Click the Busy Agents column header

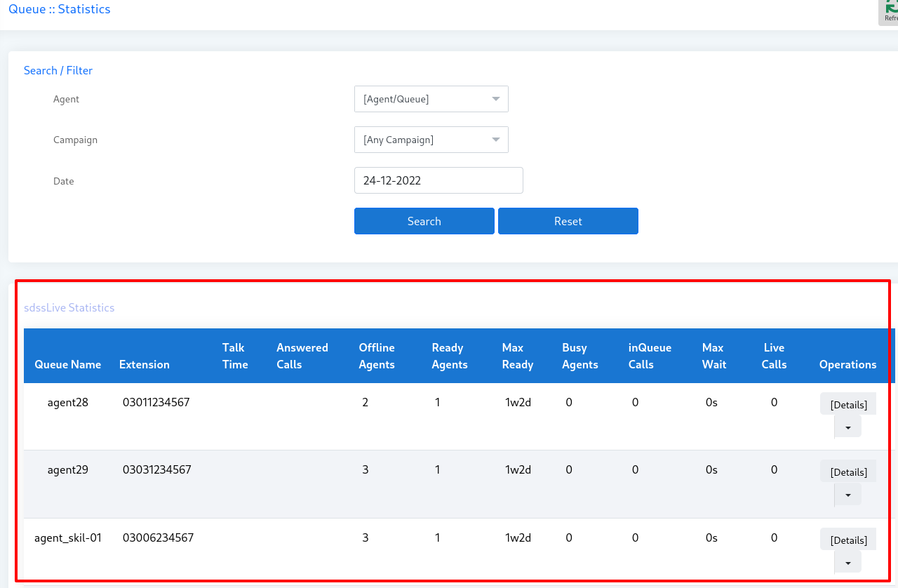pos(580,356)
